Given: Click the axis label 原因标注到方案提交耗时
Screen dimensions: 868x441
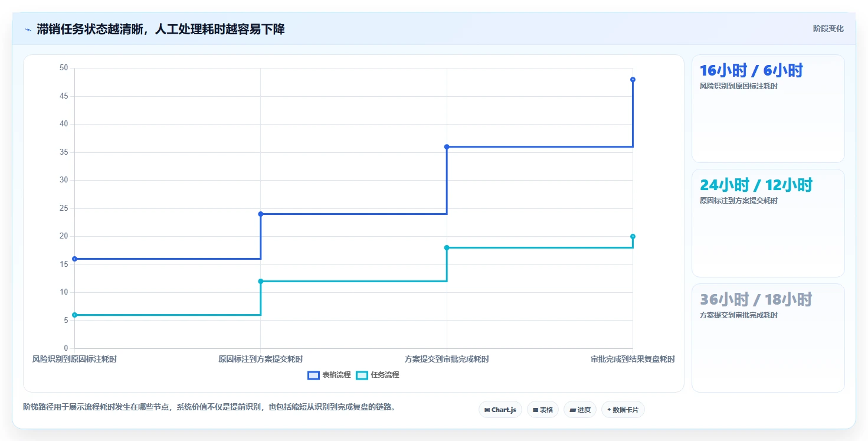Looking at the screenshot, I should point(261,359).
